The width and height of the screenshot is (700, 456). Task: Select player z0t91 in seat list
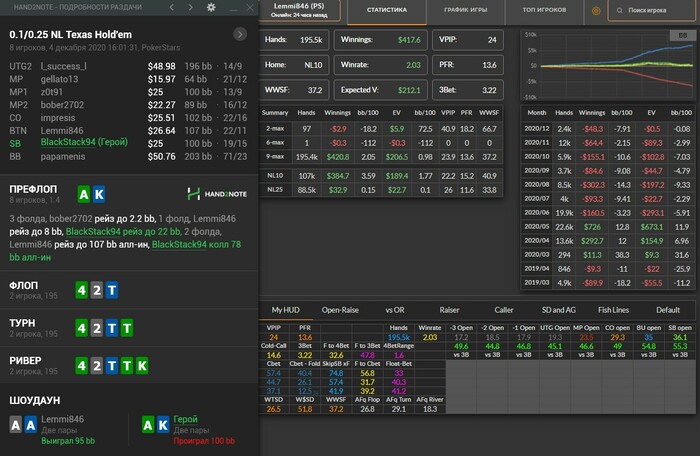click(x=52, y=92)
